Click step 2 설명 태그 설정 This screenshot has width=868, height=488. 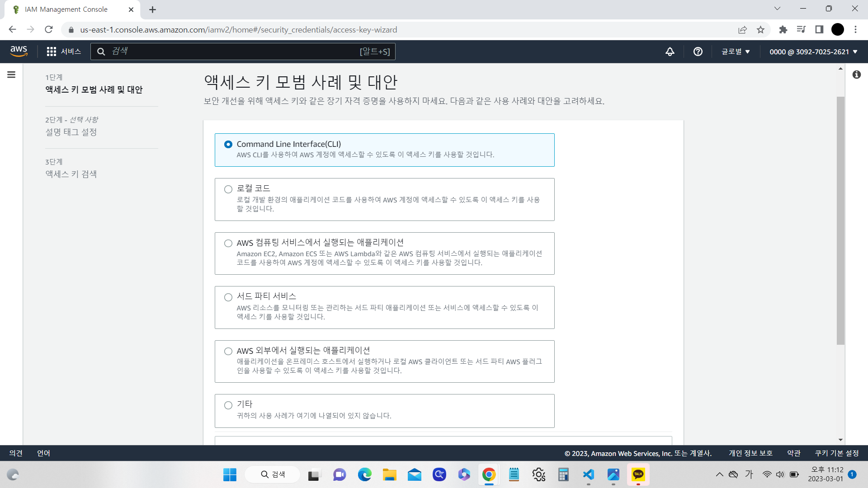pyautogui.click(x=71, y=132)
